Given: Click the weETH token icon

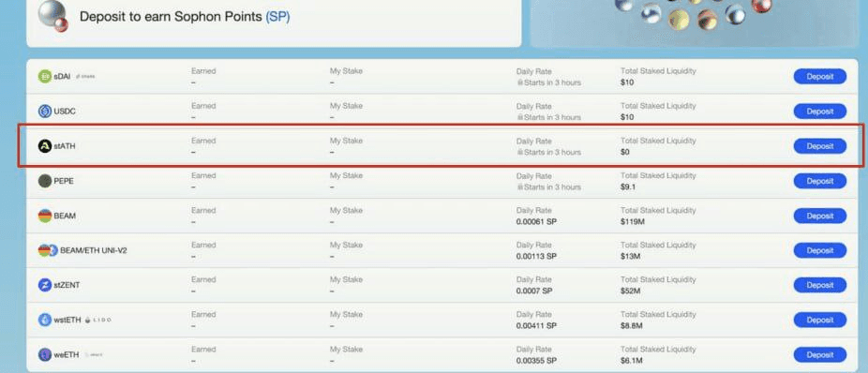Looking at the screenshot, I should pyautogui.click(x=45, y=355).
